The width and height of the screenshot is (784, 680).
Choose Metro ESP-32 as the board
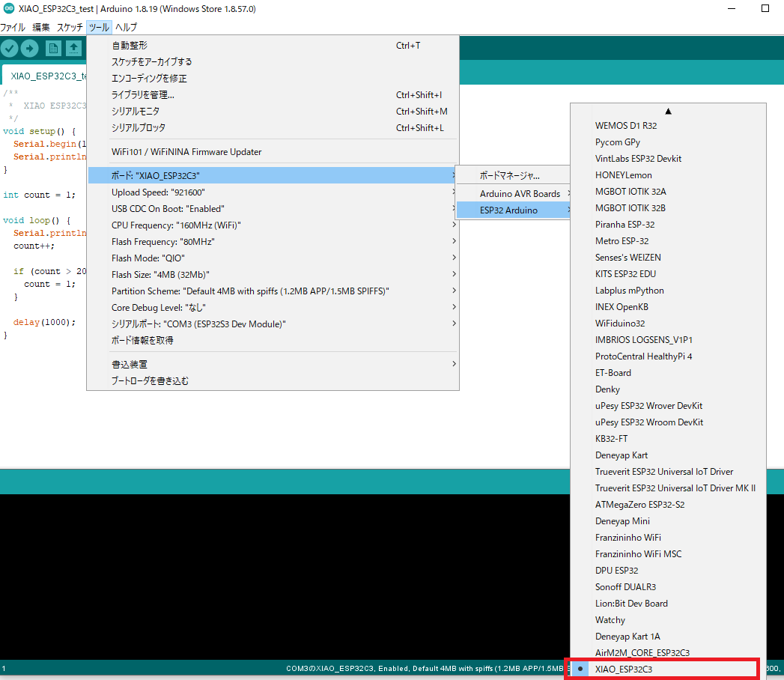(624, 240)
